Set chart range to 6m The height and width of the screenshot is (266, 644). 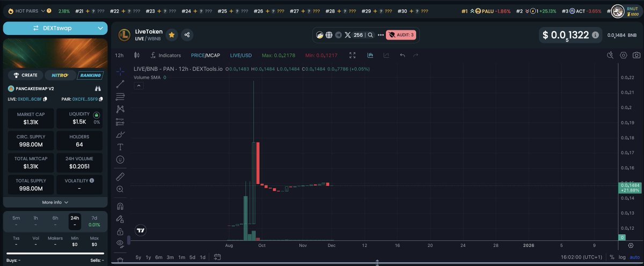tap(159, 257)
